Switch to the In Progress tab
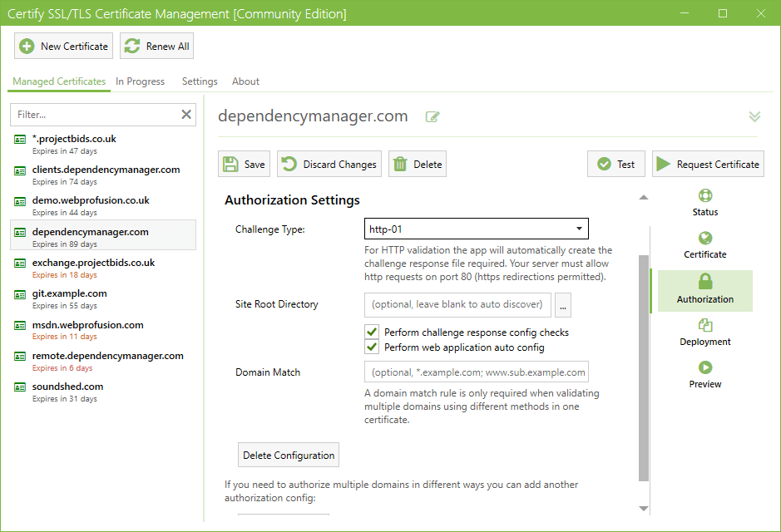 tap(140, 81)
